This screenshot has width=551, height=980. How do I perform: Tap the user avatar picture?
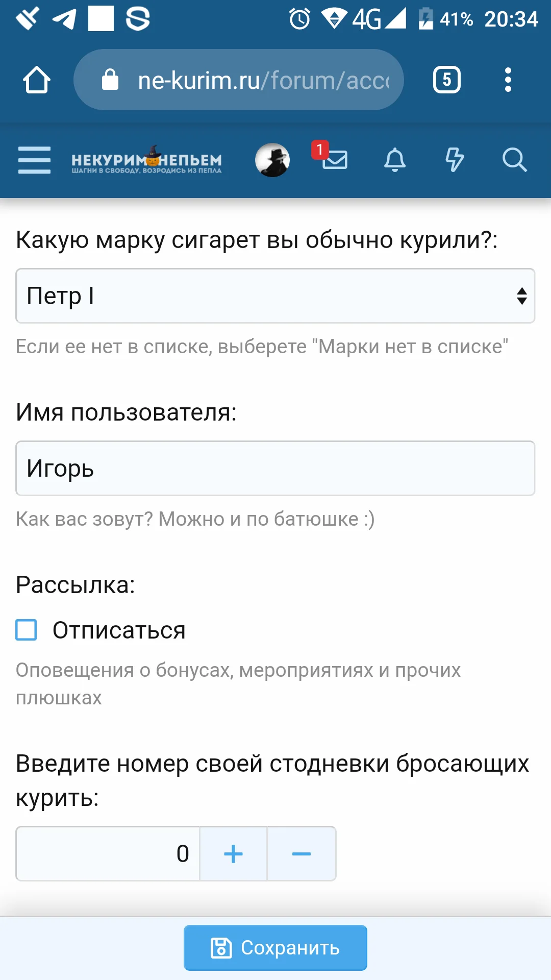272,160
